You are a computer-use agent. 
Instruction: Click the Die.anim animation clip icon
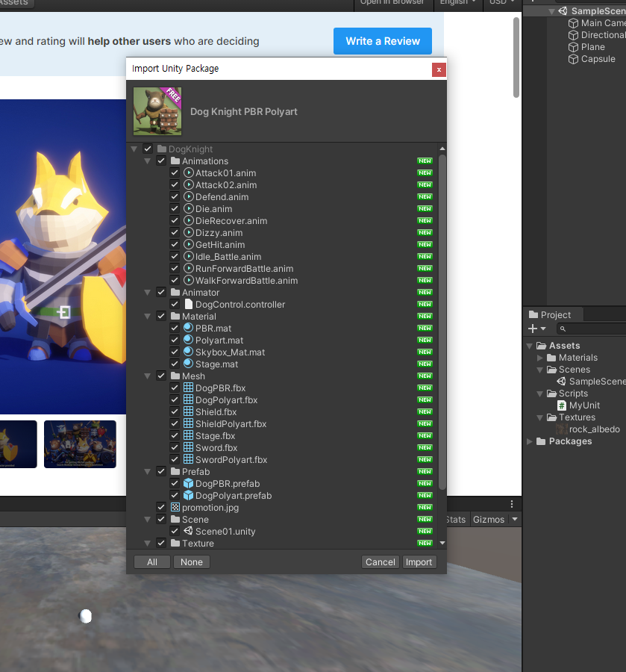click(x=189, y=209)
